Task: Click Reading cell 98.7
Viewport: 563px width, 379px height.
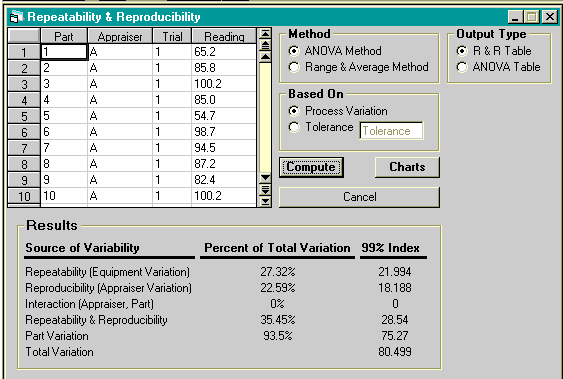Action: tap(224, 132)
